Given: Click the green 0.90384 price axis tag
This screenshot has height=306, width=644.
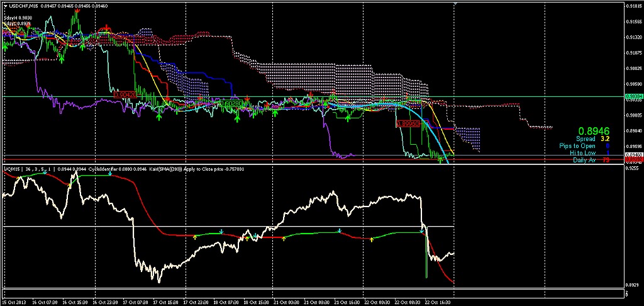Looking at the screenshot, I should pos(633,97).
